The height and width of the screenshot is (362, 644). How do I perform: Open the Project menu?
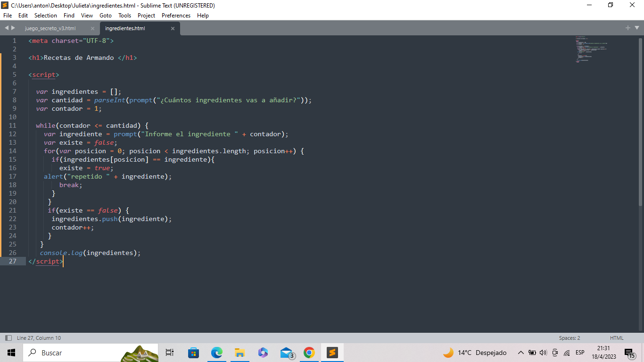tap(147, 16)
